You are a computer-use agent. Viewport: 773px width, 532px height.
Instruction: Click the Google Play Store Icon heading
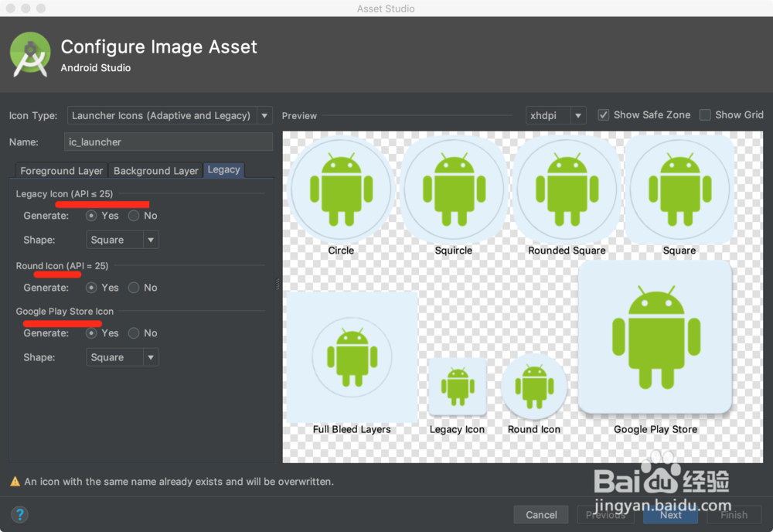[65, 312]
